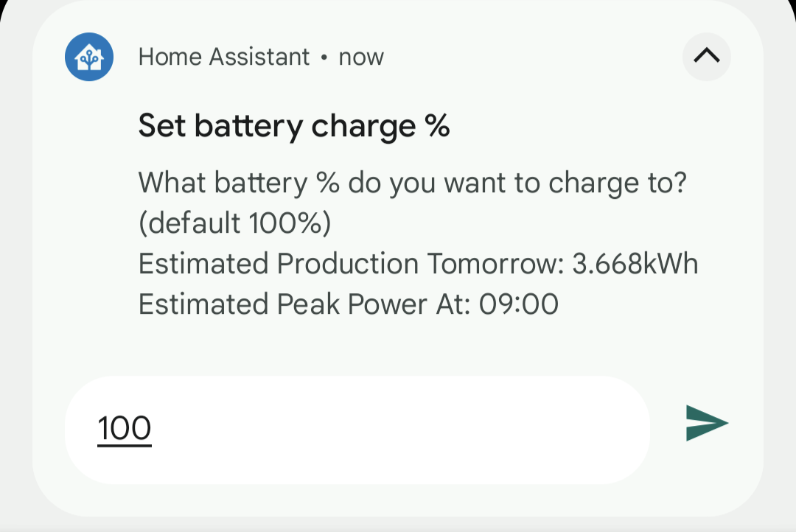Collapse the notification with the chevron
Screen dimensions: 796x532
point(706,57)
